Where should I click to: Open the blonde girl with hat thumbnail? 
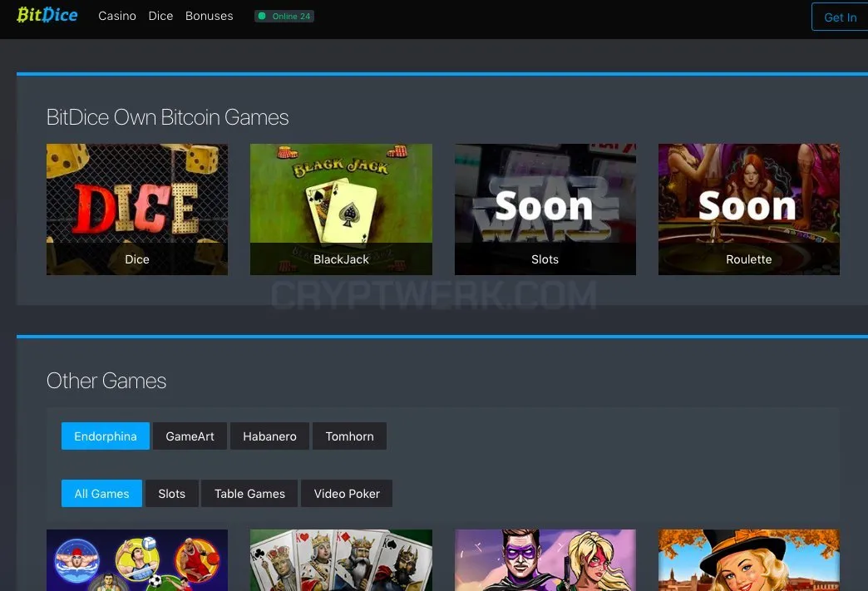coord(749,560)
